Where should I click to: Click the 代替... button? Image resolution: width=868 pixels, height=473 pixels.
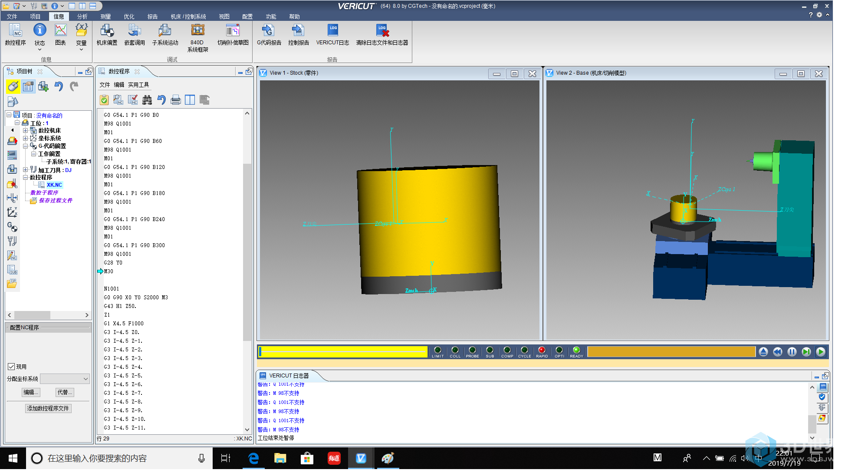tap(65, 392)
